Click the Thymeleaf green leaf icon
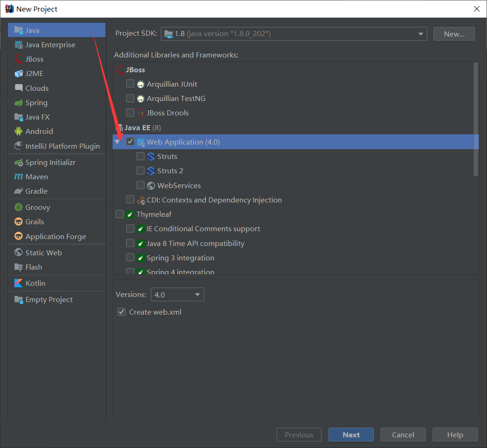487x448 pixels. point(130,215)
